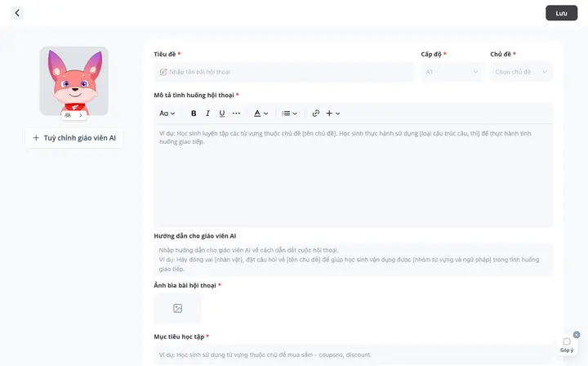Upload cover image via image placeholder
The image size is (588, 366).
(x=178, y=308)
